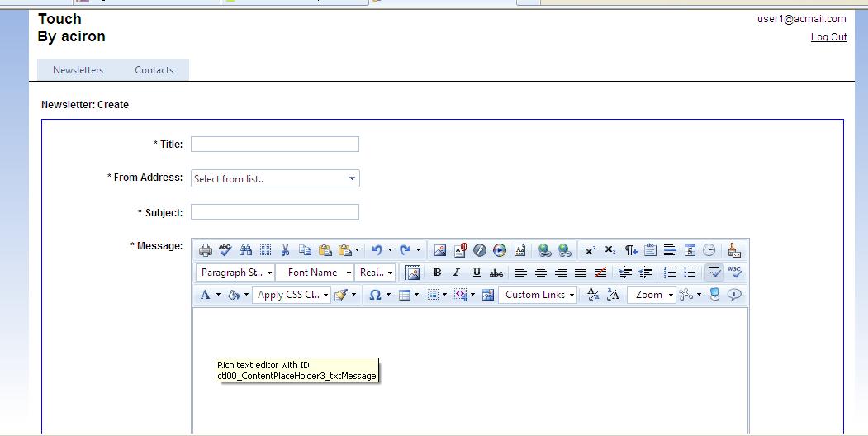Increase indent of the paragraph

pos(625,272)
